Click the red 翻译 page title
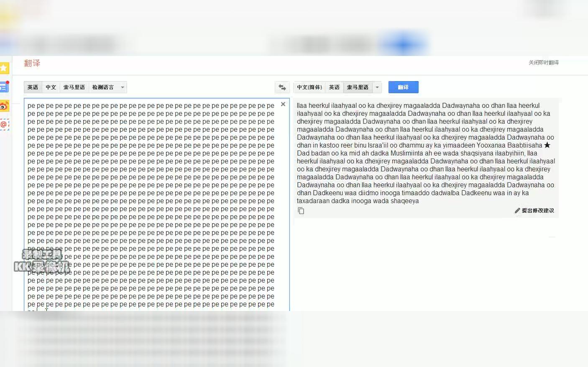This screenshot has height=367, width=588. [32, 63]
